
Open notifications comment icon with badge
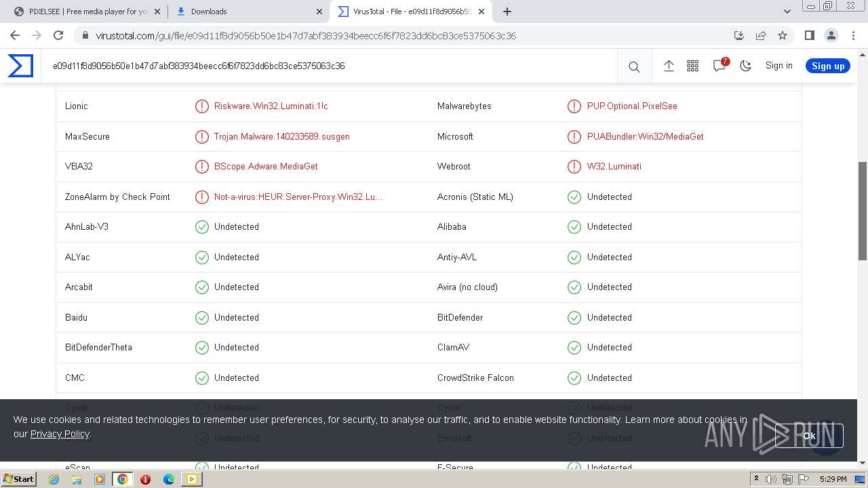(719, 65)
